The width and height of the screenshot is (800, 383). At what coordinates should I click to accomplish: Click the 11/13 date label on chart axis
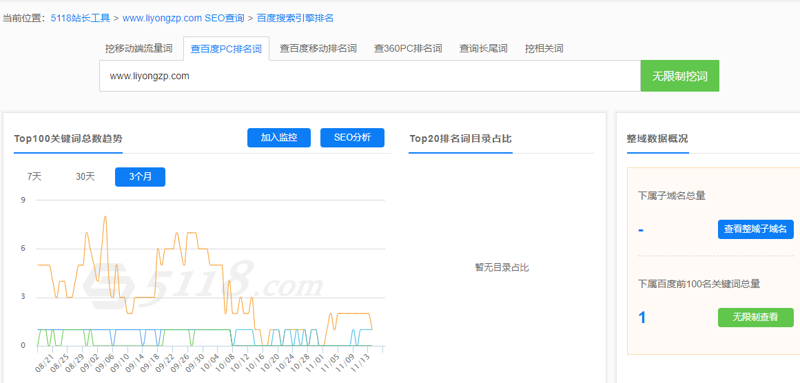pos(361,363)
